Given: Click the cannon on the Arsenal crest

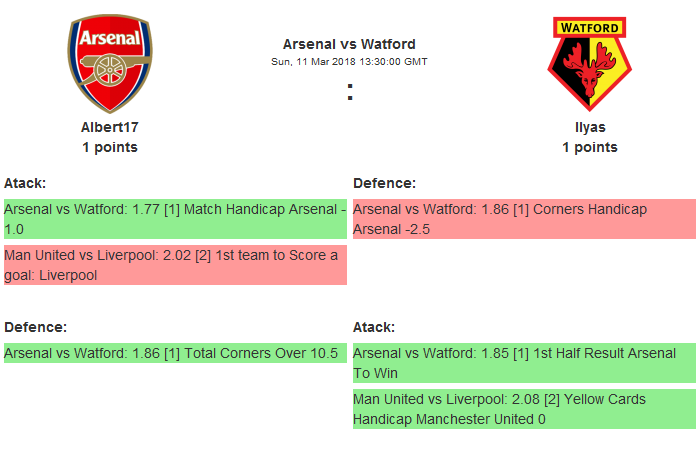Looking at the screenshot, I should click(x=110, y=74).
